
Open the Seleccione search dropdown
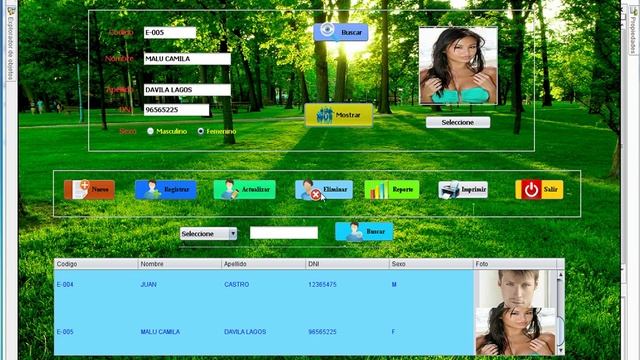(209, 234)
